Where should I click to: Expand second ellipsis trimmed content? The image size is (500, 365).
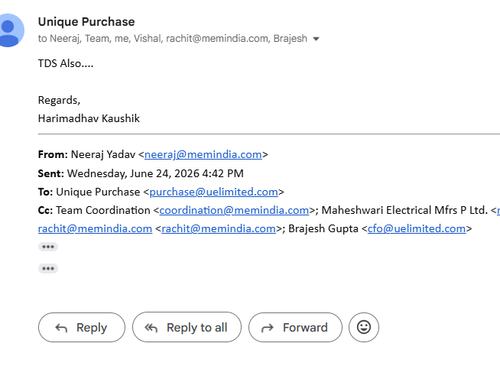coord(48,268)
